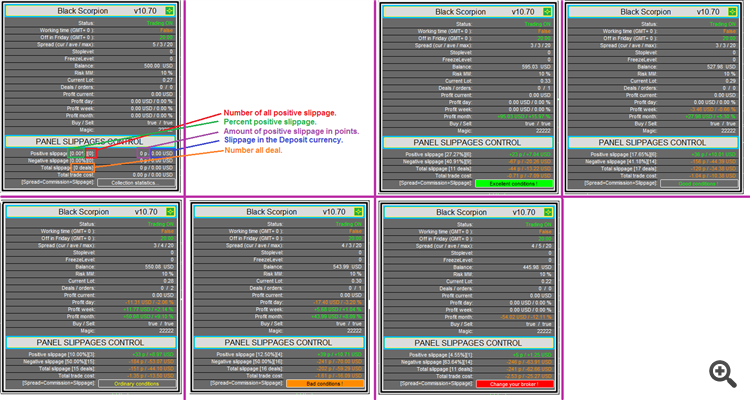Screen dimensions: 750x400
Task: Select the 500.00 USD balance value
Action: coord(158,66)
